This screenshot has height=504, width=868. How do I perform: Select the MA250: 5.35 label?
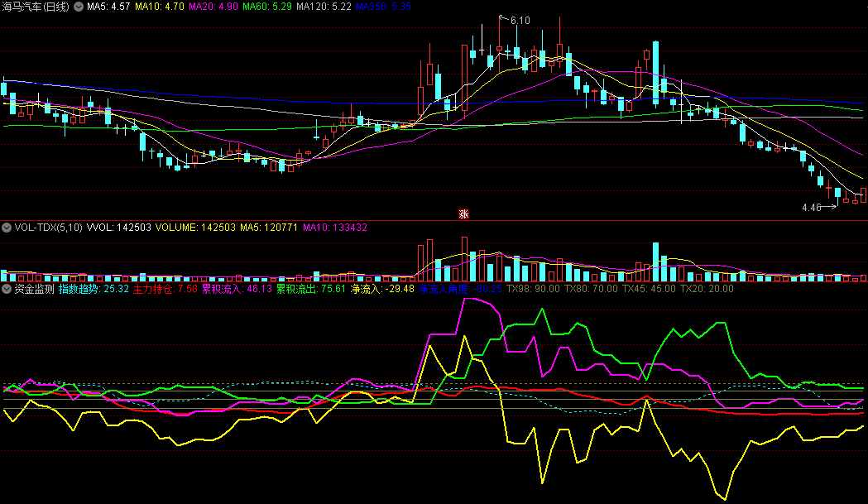(383, 7)
